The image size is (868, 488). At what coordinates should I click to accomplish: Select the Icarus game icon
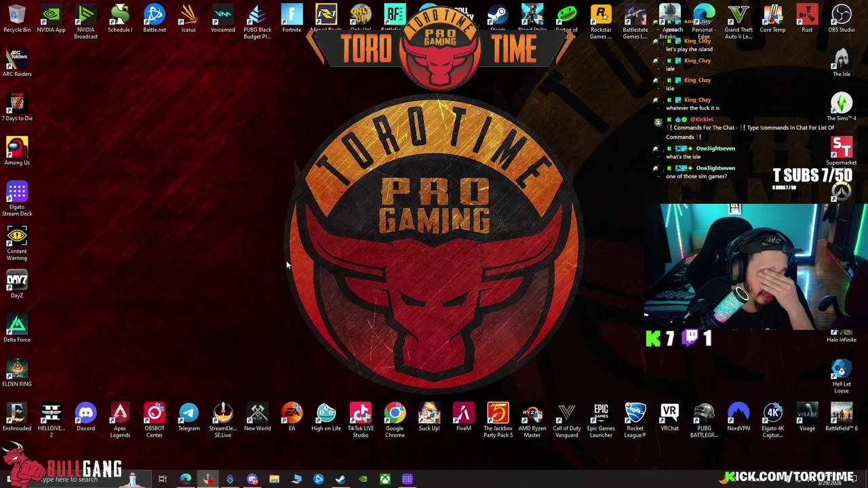point(189,19)
